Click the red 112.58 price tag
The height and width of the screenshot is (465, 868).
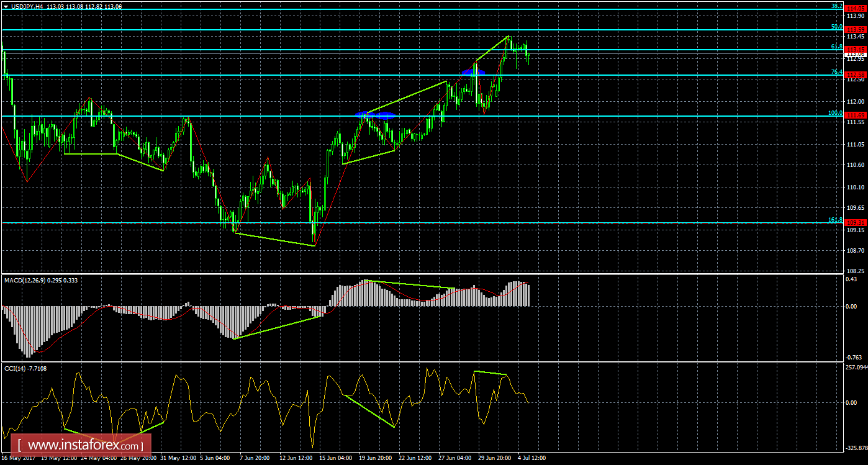(x=856, y=75)
